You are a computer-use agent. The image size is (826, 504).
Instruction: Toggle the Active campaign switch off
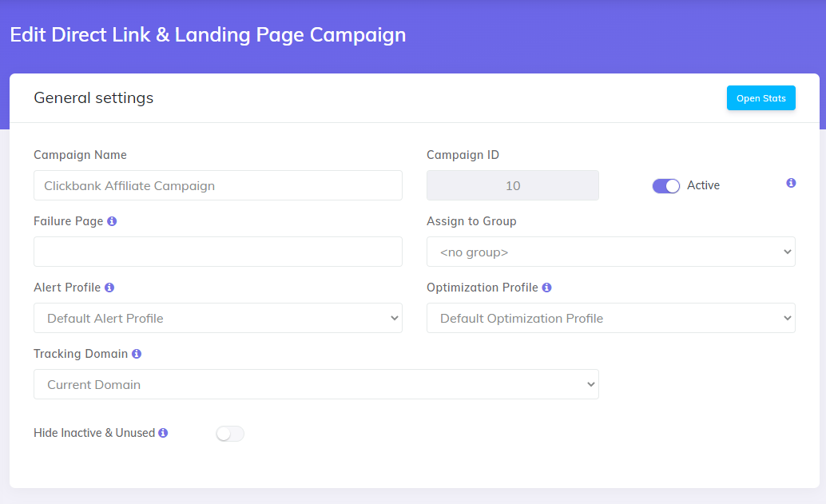tap(666, 186)
